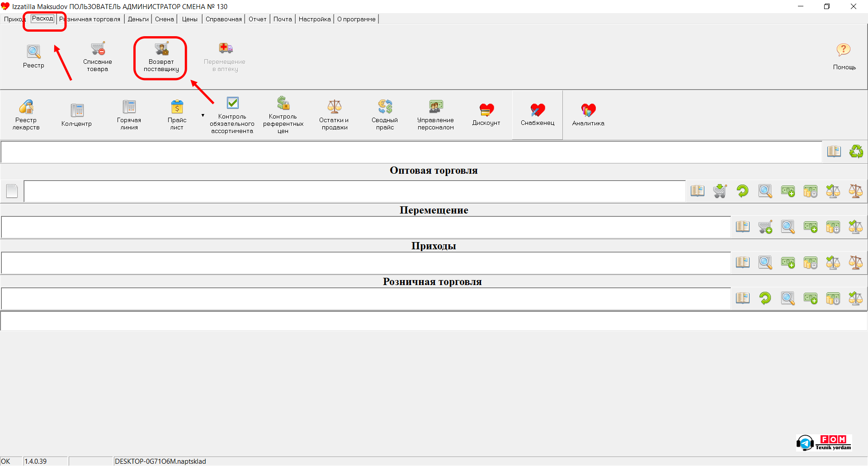The width and height of the screenshot is (868, 466).
Task: Click the cart-plus icon in Перемещение row
Action: tap(765, 227)
